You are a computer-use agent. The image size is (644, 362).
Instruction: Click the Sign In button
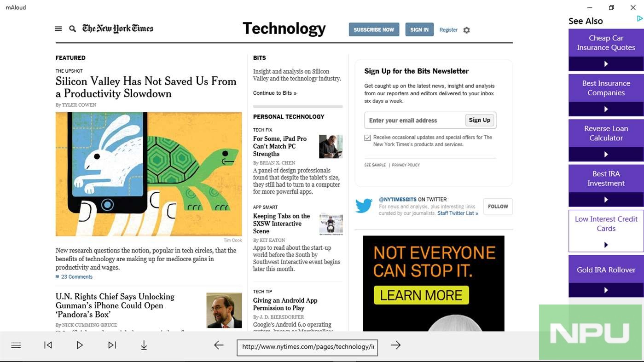(419, 29)
